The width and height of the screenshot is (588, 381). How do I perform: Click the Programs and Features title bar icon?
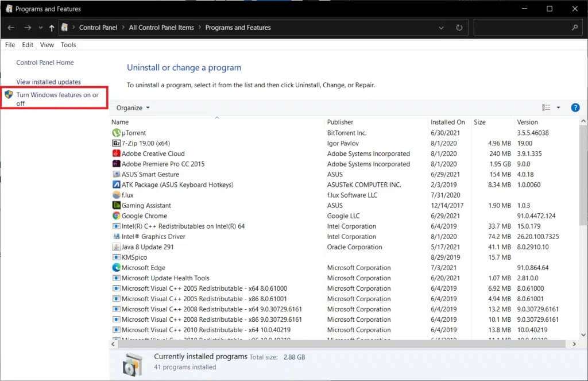(x=9, y=9)
